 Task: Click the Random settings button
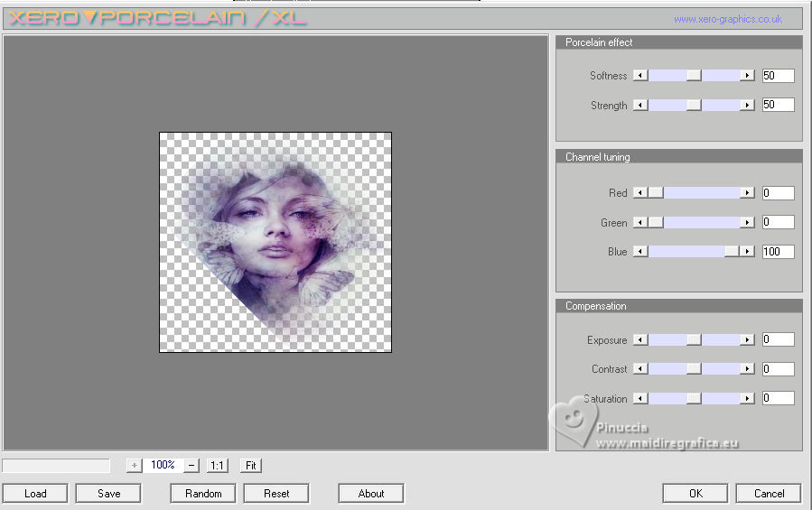click(203, 494)
